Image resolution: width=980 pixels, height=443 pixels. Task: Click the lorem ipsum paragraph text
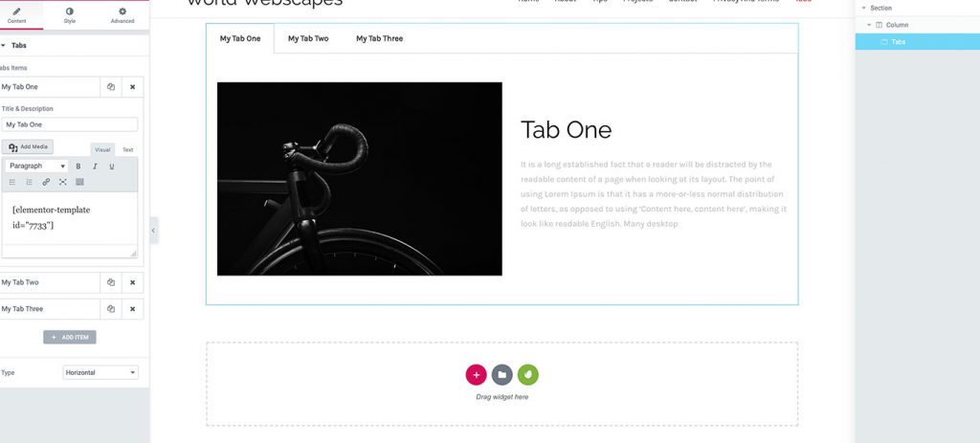(654, 194)
